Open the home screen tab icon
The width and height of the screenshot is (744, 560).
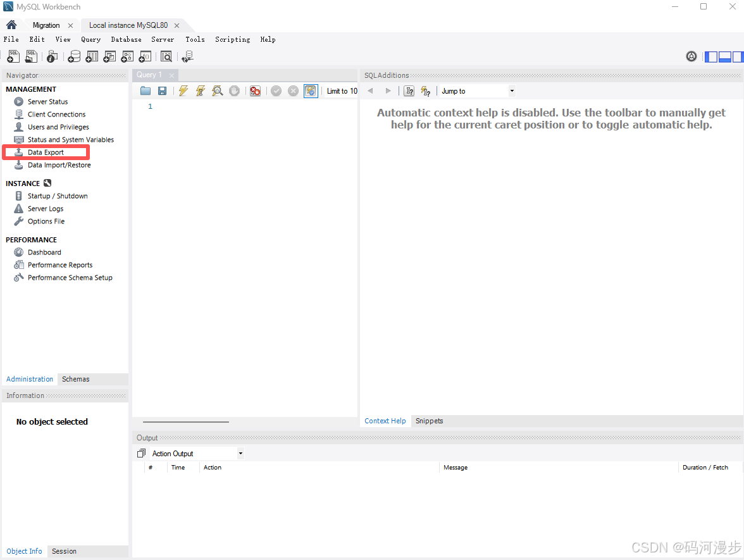11,25
